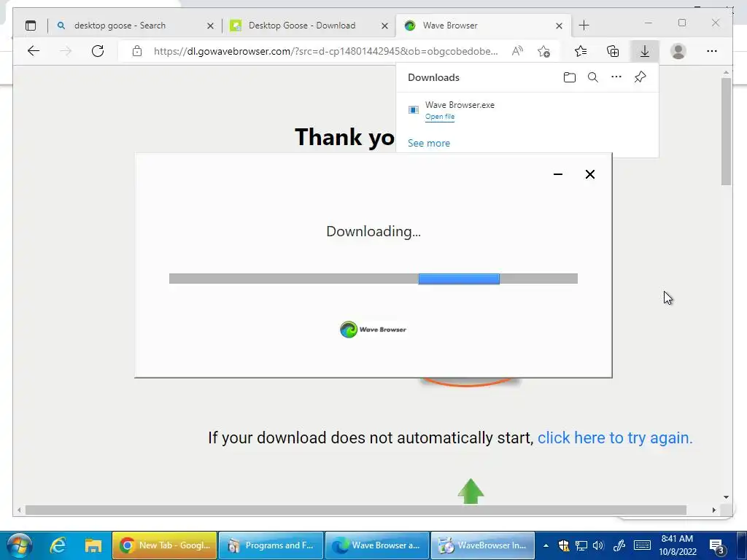Open the touch keyboard tray icon
The width and height of the screenshot is (747, 560).
point(642,545)
